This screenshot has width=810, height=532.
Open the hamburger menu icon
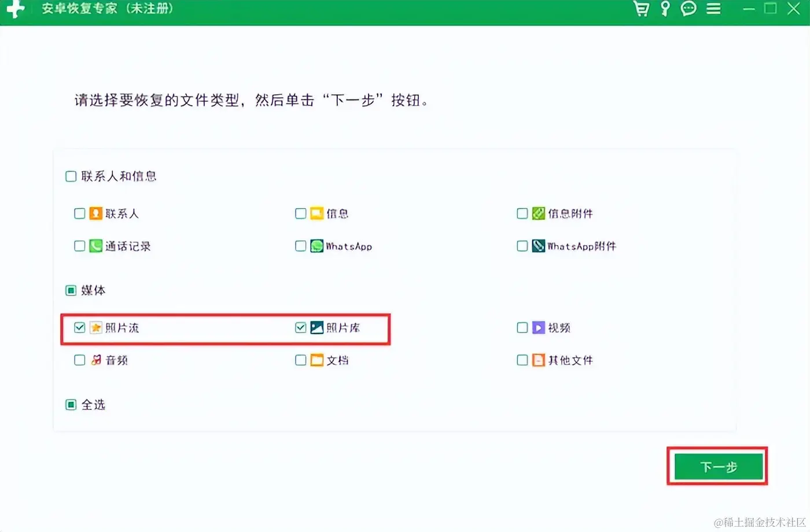[x=713, y=9]
